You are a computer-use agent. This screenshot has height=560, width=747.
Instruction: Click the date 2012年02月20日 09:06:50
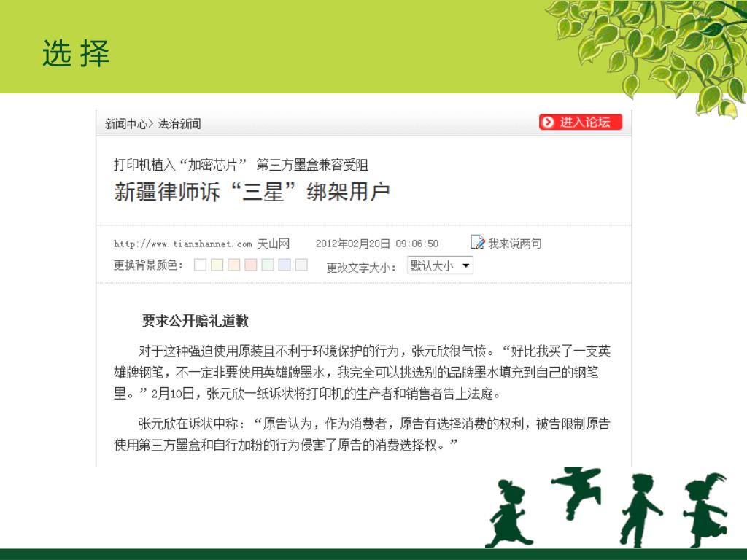(x=377, y=244)
